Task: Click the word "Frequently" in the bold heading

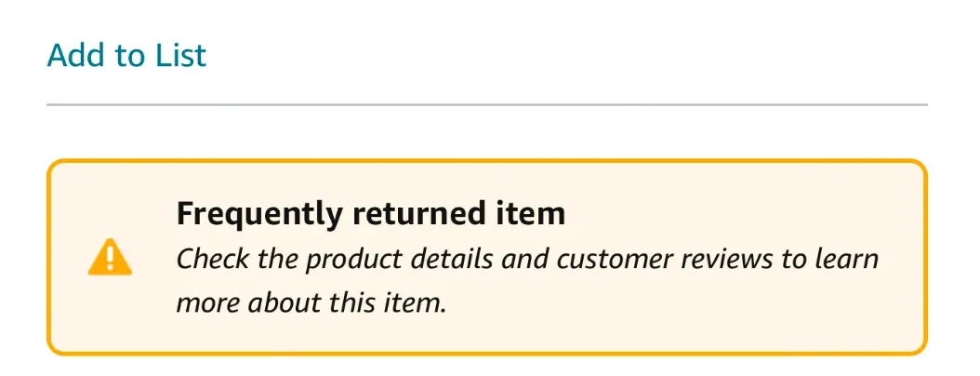Action: (x=260, y=214)
